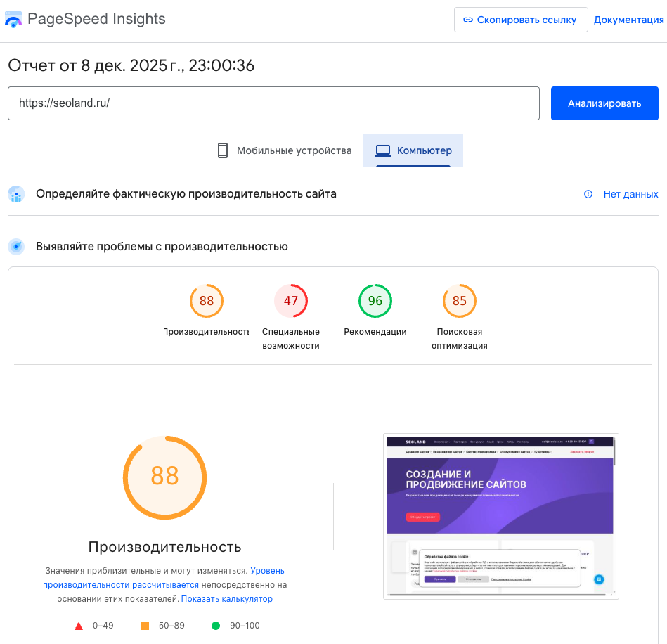The width and height of the screenshot is (667, 644).
Task: Select the Рекомендации score 96
Action: [375, 300]
